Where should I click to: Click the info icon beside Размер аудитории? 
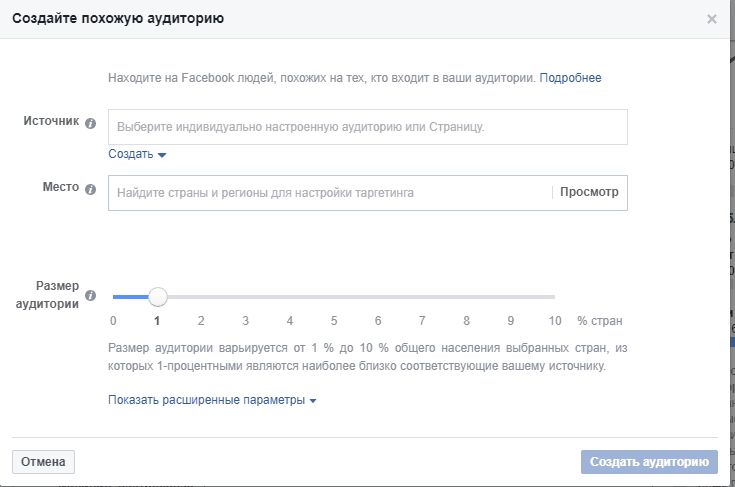point(90,295)
